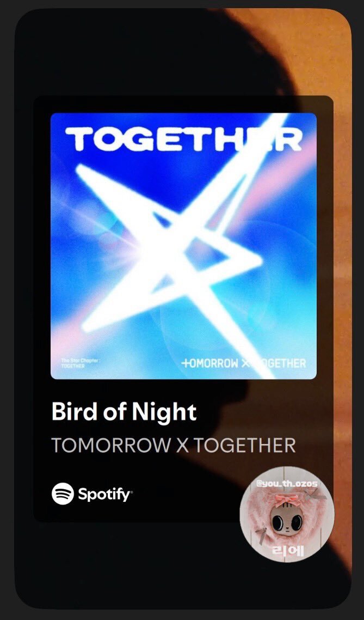Screen dimensions: 364x620
Task: Select the pink bow on the avatar character
Action: (x=286, y=500)
